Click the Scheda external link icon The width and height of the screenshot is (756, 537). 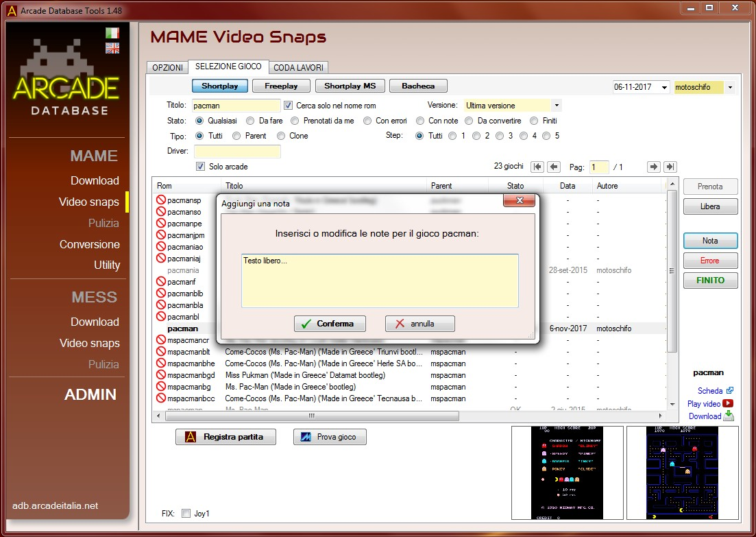pyautogui.click(x=729, y=390)
